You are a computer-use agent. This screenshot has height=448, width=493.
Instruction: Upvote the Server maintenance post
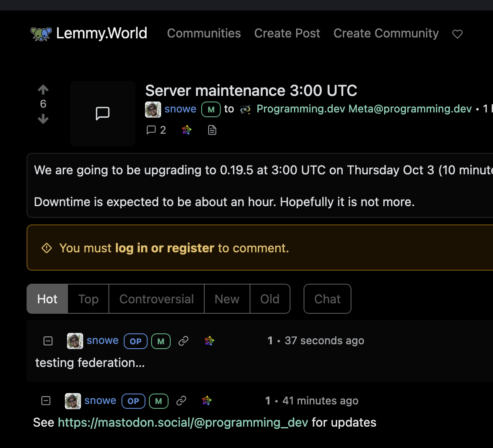(x=43, y=90)
